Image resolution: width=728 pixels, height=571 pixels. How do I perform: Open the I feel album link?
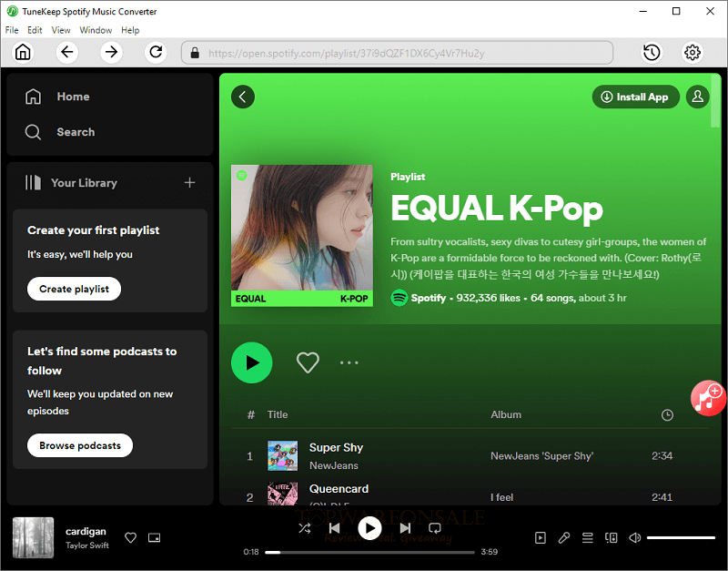[x=501, y=497]
